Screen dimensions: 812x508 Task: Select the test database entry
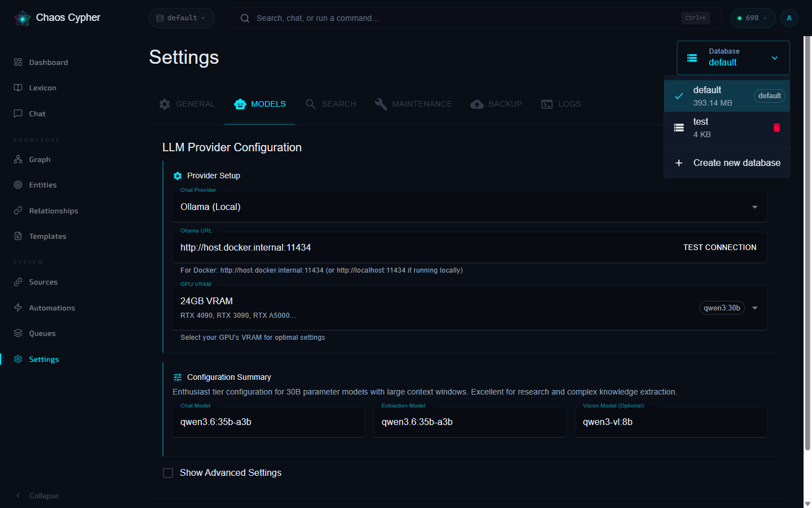tap(727, 128)
